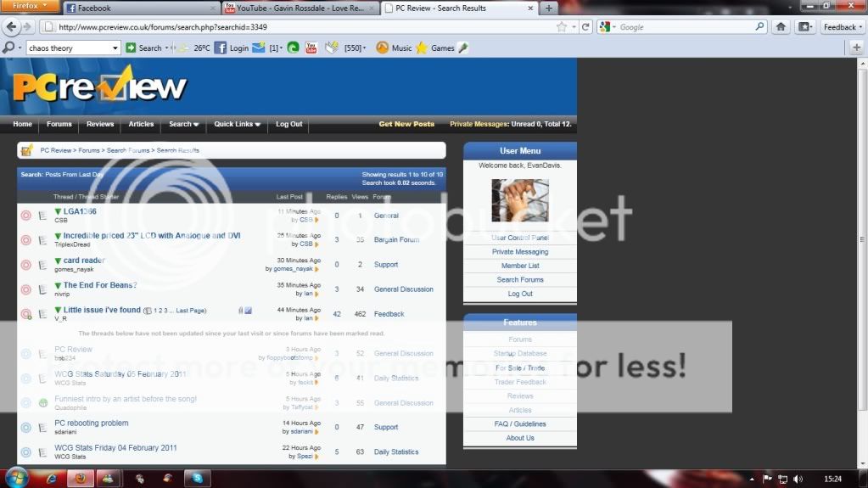Reload the page with the refresh icon
868x488 pixels.
585,26
